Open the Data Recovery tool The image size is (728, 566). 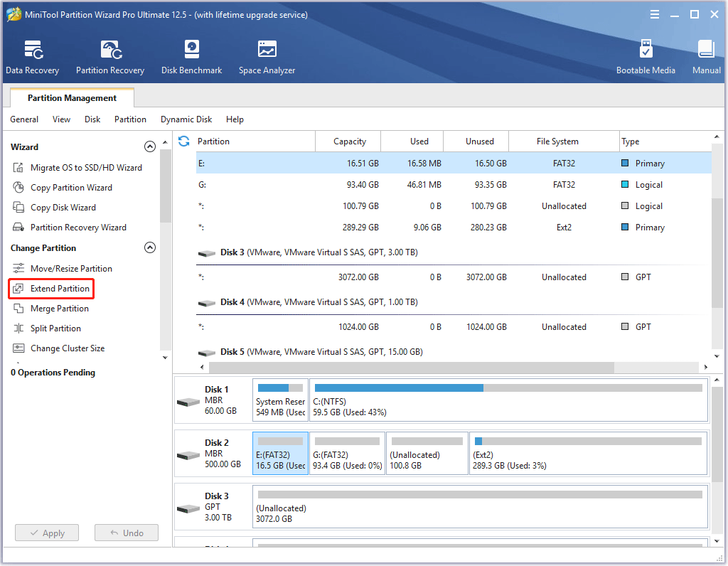[x=33, y=57]
